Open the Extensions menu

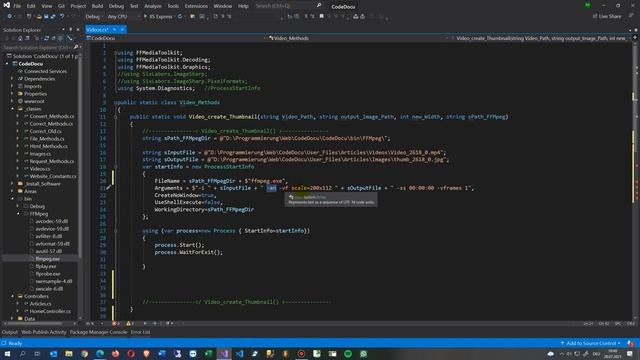[196, 6]
